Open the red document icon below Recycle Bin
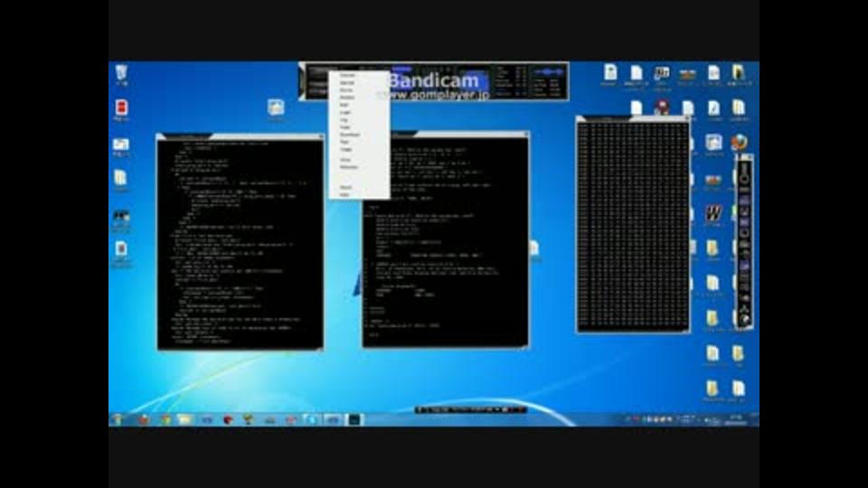 click(121, 108)
